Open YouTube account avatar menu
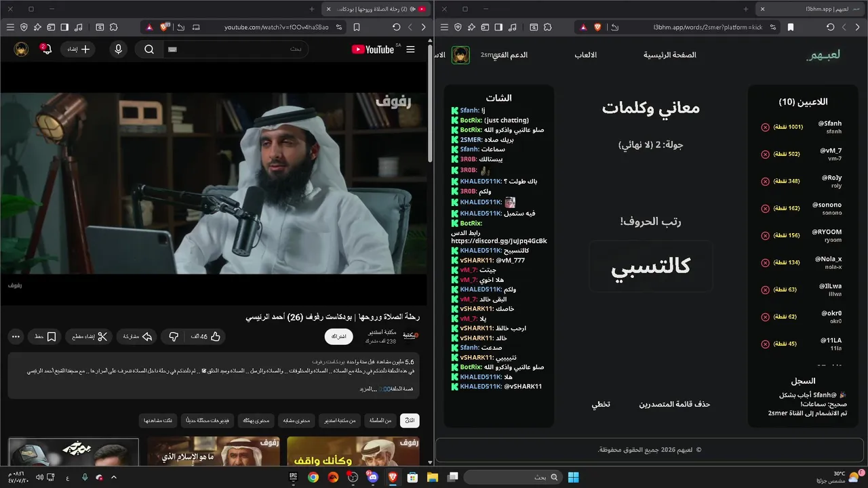 point(21,49)
